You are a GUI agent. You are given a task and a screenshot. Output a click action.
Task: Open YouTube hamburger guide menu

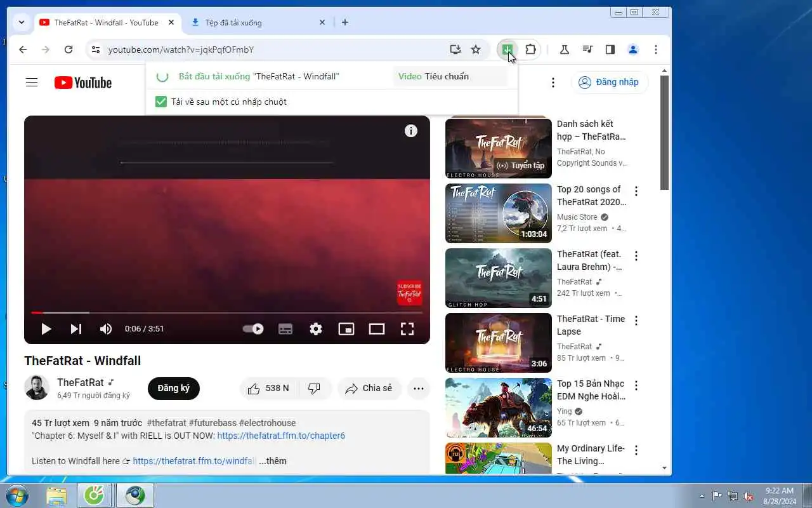[x=32, y=83]
